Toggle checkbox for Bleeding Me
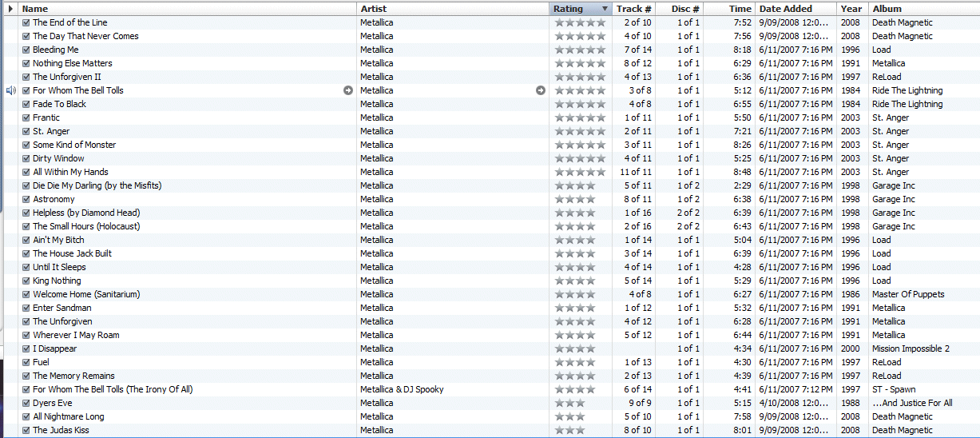Viewport: 980px width, 438px height. tap(26, 50)
